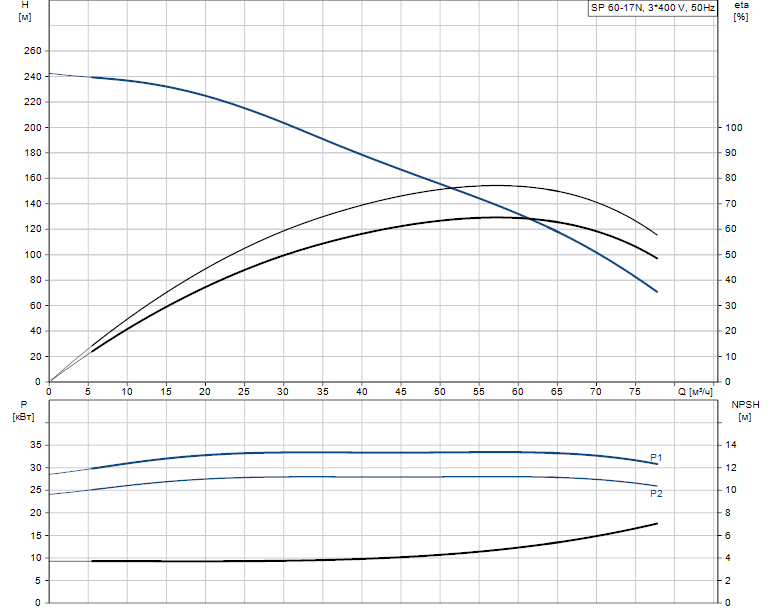
Task: Click the 160 tick on the H axis
Action: coord(32,179)
